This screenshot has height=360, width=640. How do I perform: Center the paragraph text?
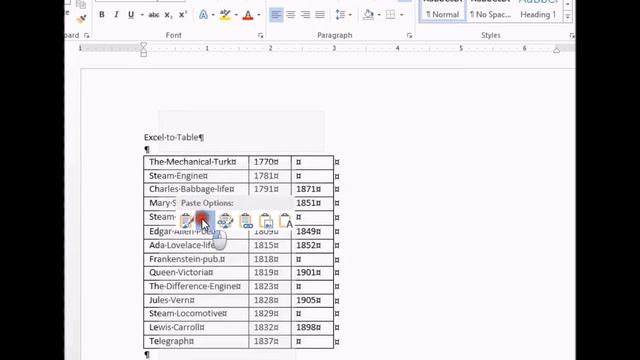[x=291, y=15]
